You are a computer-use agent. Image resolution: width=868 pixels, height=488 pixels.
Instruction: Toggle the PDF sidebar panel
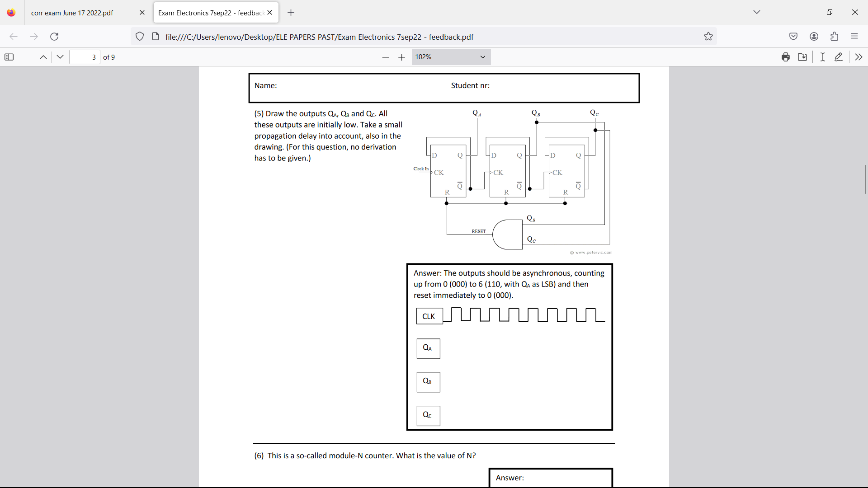[x=9, y=57]
